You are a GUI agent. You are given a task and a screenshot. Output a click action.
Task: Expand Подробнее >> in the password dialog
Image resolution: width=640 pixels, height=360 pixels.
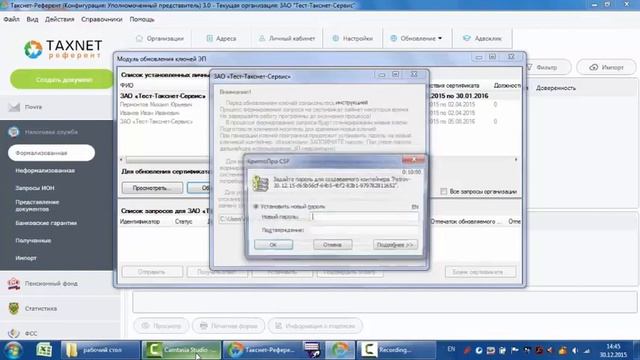(395, 244)
